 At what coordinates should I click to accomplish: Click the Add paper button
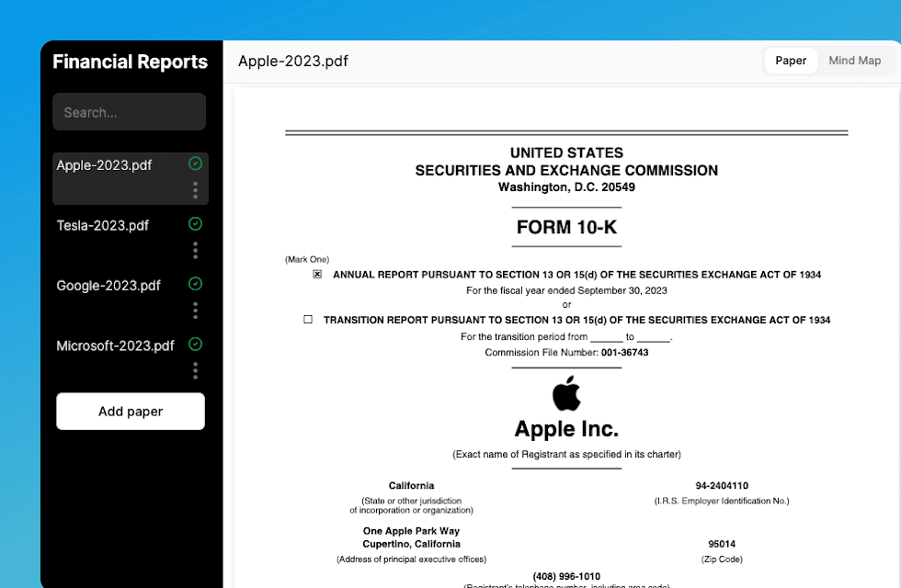coord(131,412)
